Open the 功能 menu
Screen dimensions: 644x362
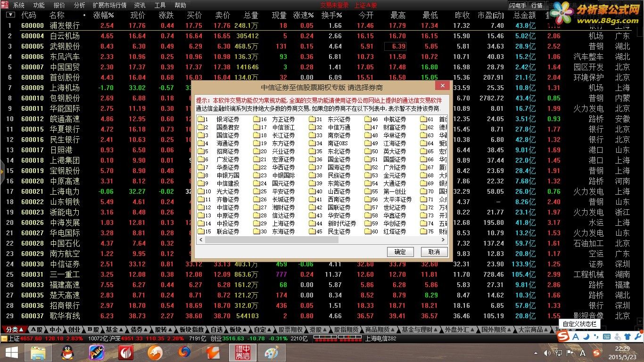click(39, 5)
